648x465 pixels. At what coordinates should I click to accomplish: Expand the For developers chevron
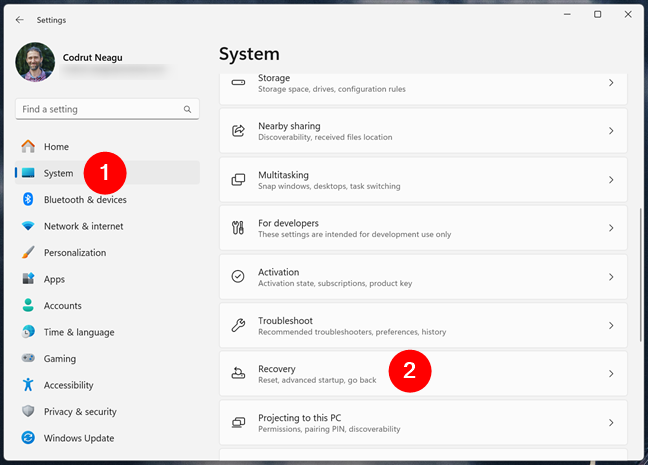(611, 228)
